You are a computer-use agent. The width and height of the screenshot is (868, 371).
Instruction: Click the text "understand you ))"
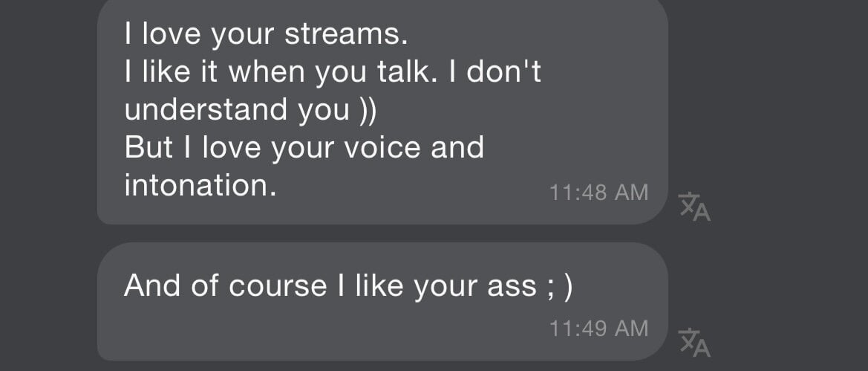(251, 109)
